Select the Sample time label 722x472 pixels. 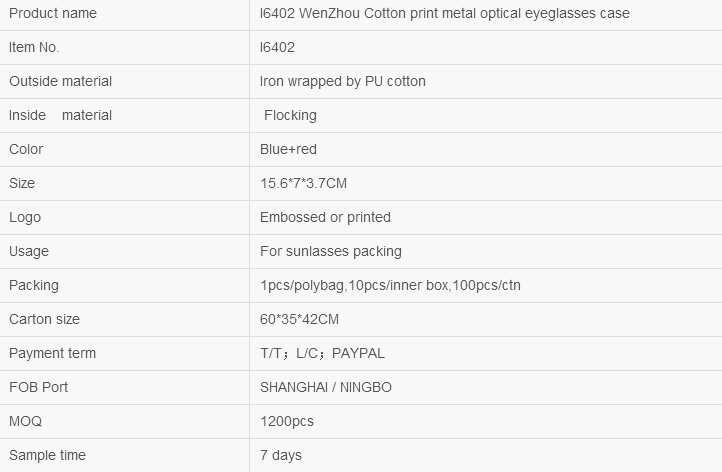click(x=47, y=455)
